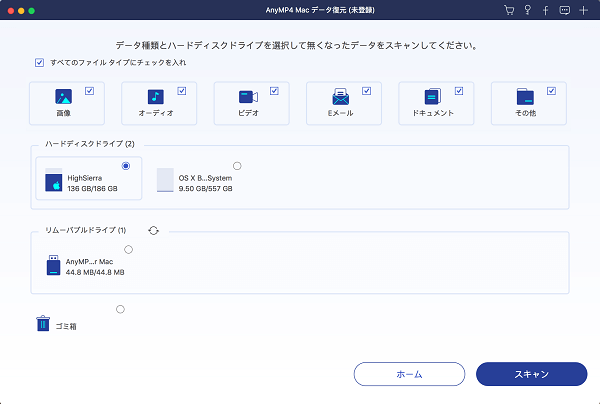
Task: Uncheck the 画像 file type checkbox
Action: click(x=89, y=91)
